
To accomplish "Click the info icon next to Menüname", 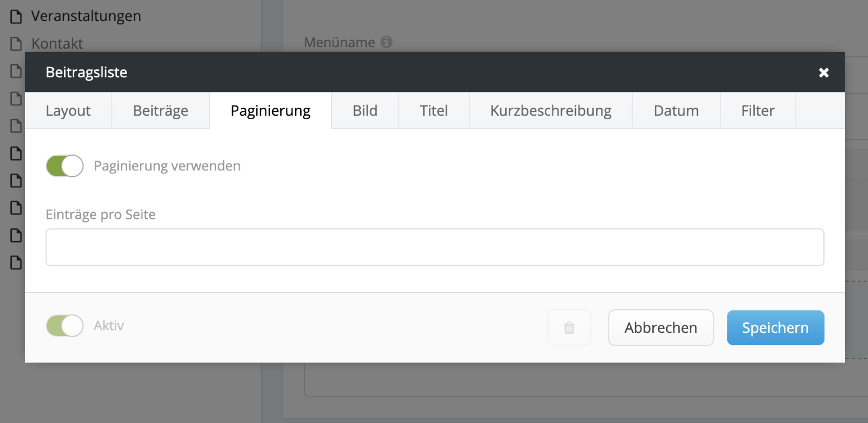I will coord(386,42).
